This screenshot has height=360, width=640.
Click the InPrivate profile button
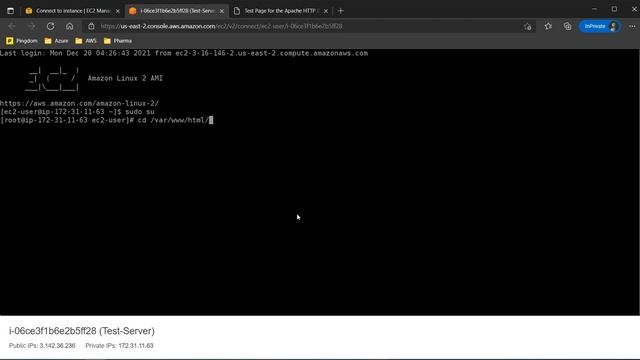coord(600,26)
